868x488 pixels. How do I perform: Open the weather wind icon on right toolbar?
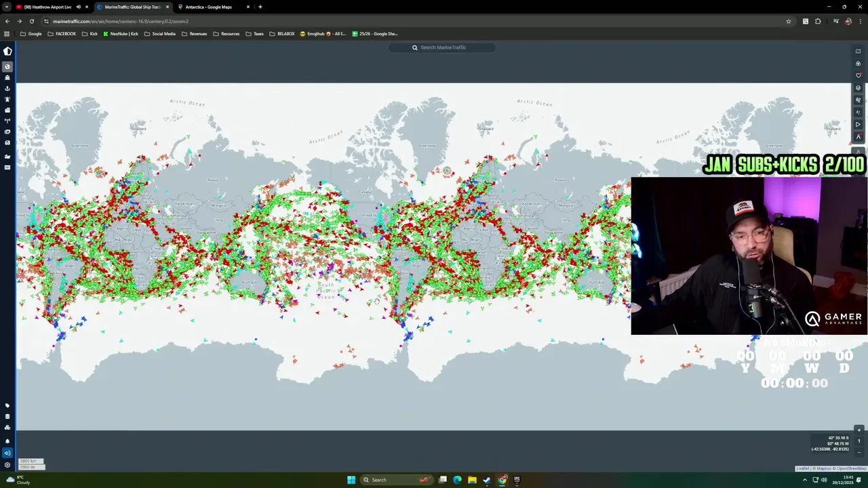858,100
